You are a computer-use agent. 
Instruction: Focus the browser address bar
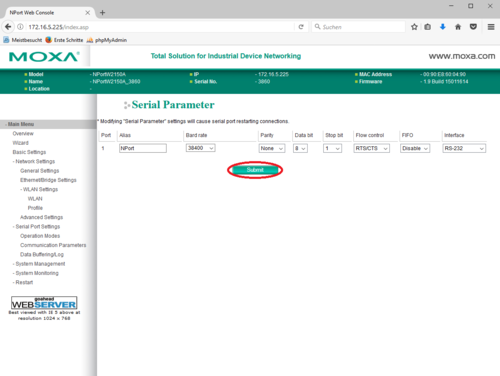pos(160,27)
